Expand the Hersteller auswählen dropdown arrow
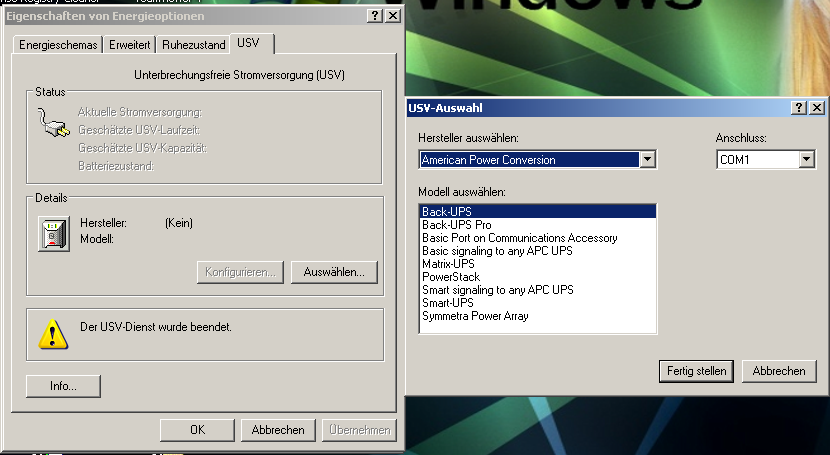Viewport: 830px width, 455px height. pos(647,159)
